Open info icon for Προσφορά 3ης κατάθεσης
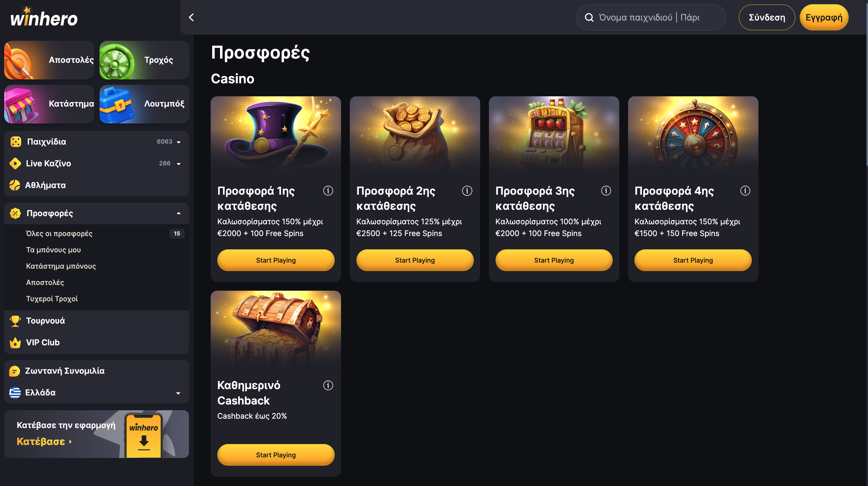 click(x=606, y=191)
